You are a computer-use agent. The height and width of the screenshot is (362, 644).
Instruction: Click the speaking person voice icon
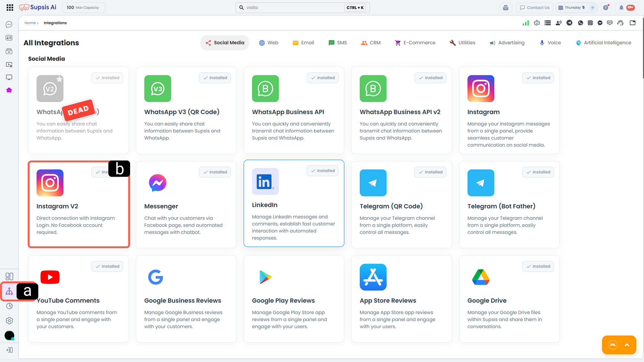pyautogui.click(x=558, y=23)
